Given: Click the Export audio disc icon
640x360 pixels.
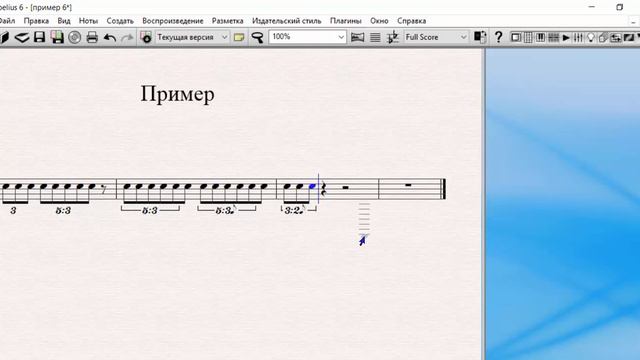Looking at the screenshot, I should tap(74, 38).
